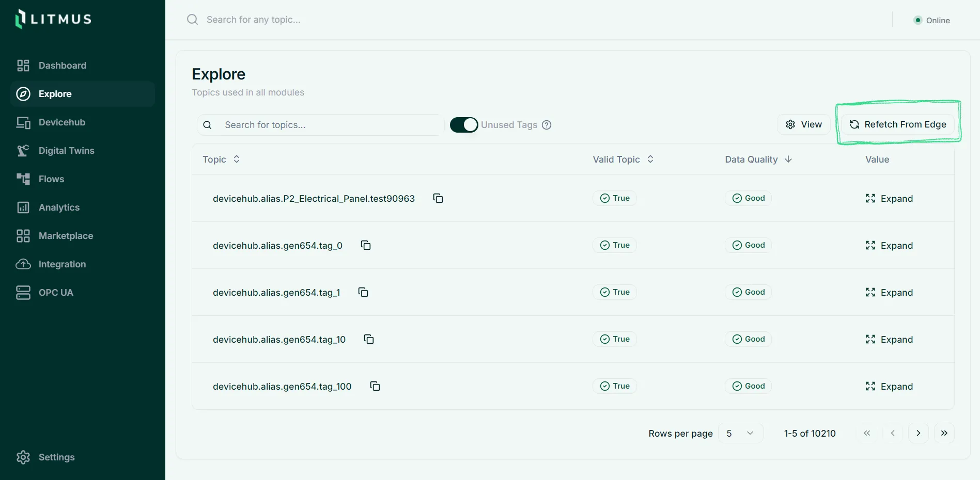Click the True badge in the tag_0 row
Image resolution: width=980 pixels, height=480 pixels.
(615, 245)
